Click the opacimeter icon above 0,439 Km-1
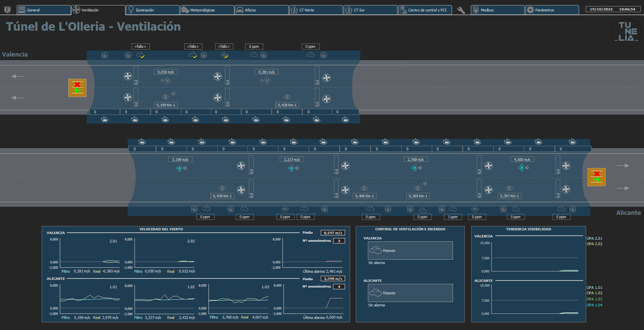Viewport: 644px width, 330px height. point(222,188)
